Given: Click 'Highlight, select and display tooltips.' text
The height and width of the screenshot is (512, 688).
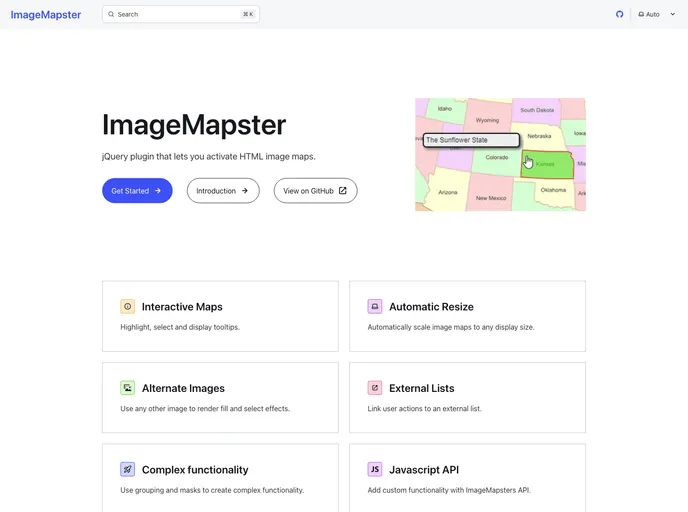Looking at the screenshot, I should tap(180, 327).
